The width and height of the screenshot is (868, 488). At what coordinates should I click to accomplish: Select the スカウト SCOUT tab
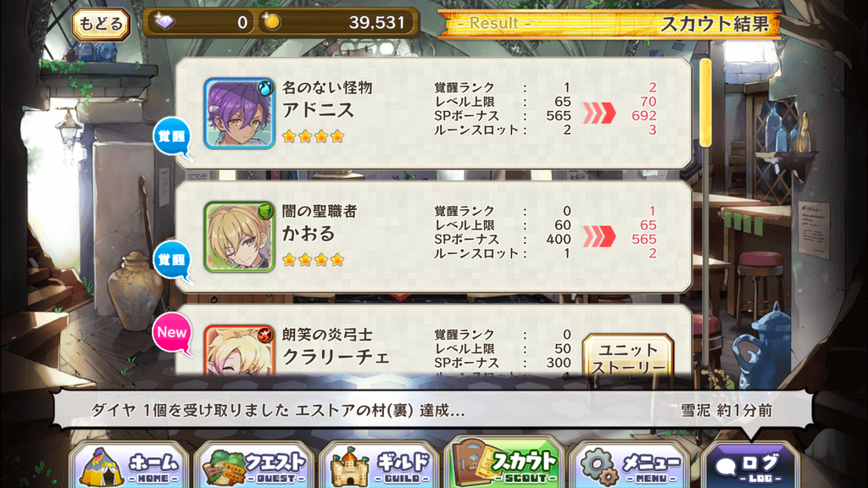tap(505, 463)
